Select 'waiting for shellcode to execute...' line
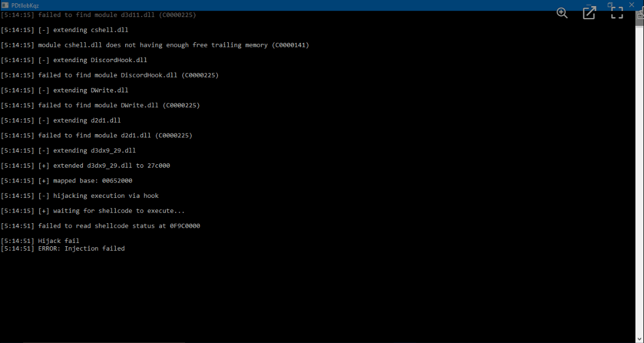Viewport: 644px width, 343px height. (x=93, y=211)
